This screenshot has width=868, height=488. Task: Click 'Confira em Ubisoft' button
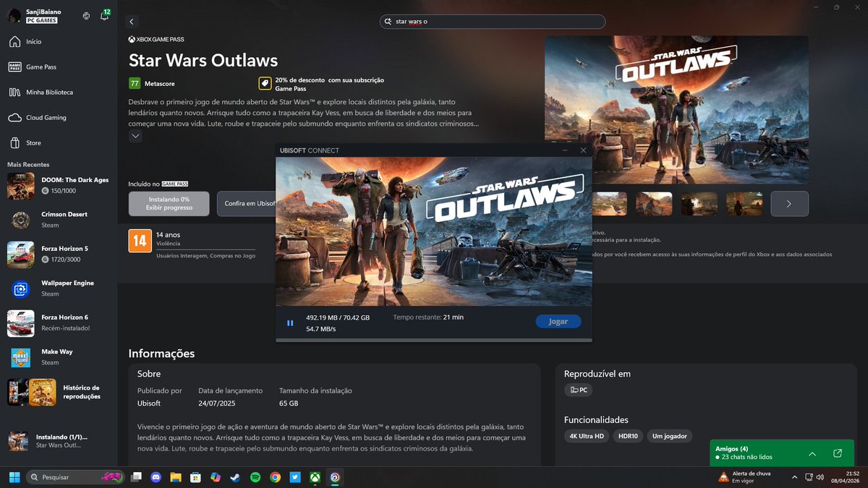pyautogui.click(x=246, y=203)
